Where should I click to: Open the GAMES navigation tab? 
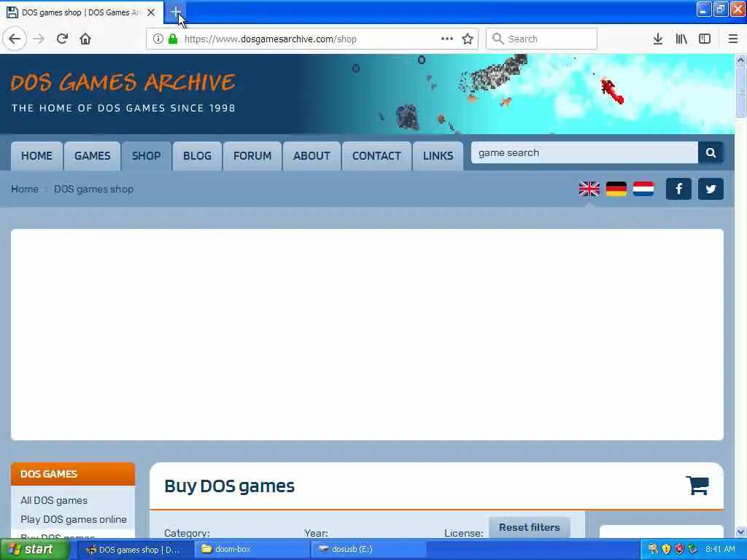(x=93, y=156)
